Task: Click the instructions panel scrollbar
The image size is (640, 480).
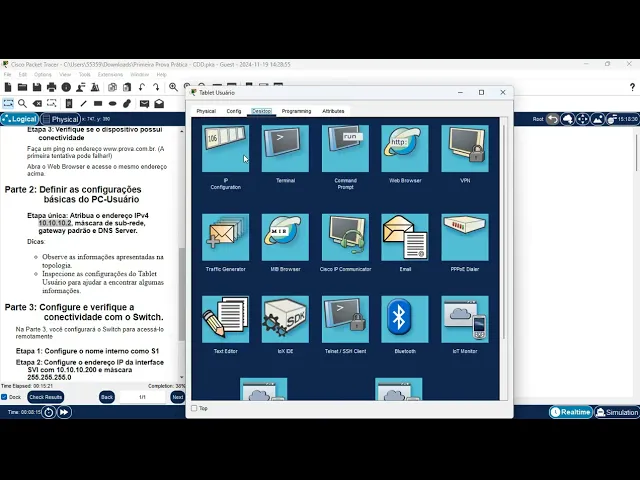Action: (x=182, y=294)
